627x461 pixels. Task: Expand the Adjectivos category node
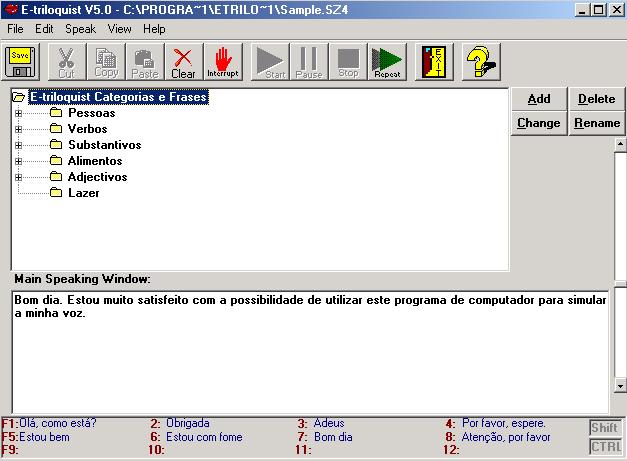18,178
